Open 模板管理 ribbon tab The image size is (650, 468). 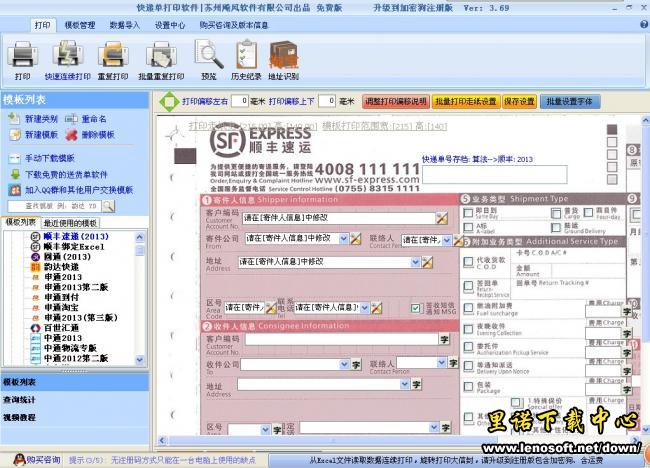tap(80, 25)
